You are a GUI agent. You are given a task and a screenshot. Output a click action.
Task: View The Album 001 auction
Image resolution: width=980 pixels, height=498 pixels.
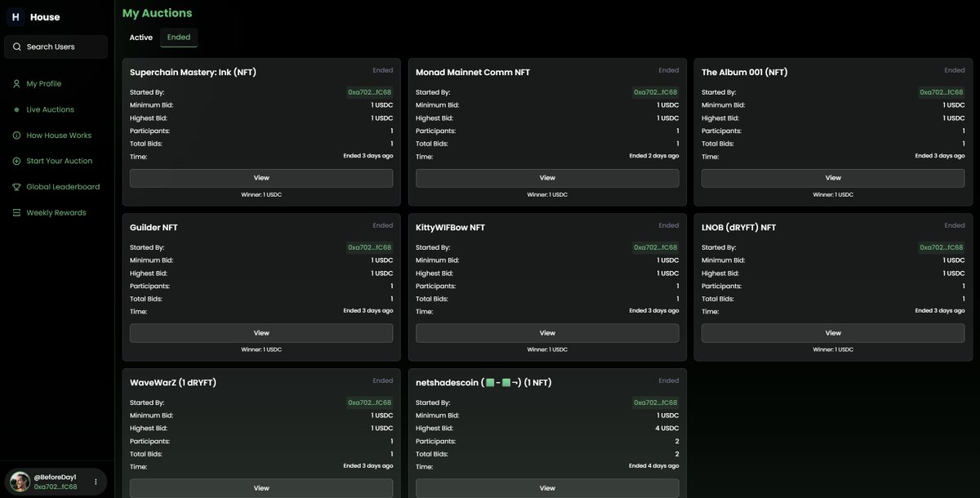coord(833,178)
